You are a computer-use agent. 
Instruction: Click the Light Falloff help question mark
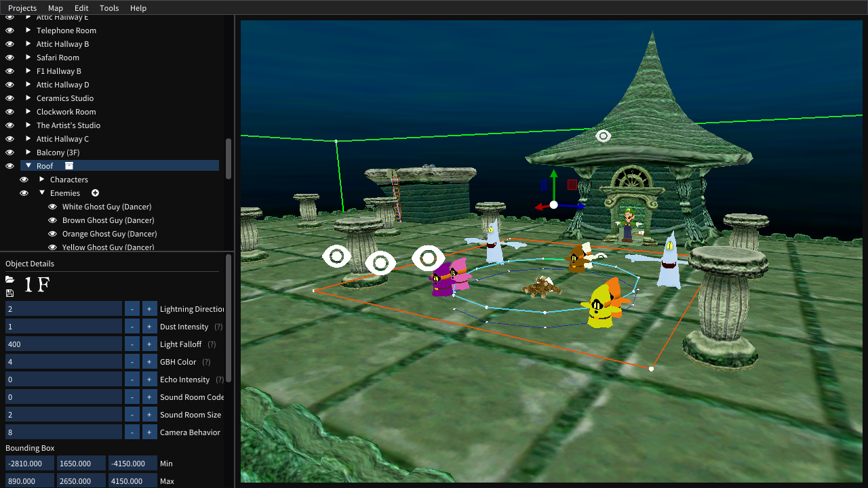[212, 344]
